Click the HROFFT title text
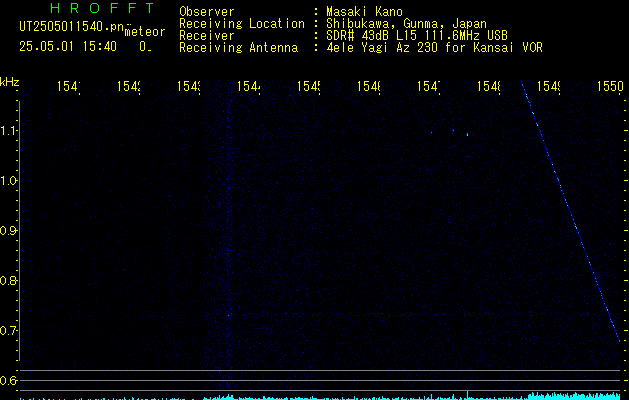629x400 pixels. pos(103,8)
